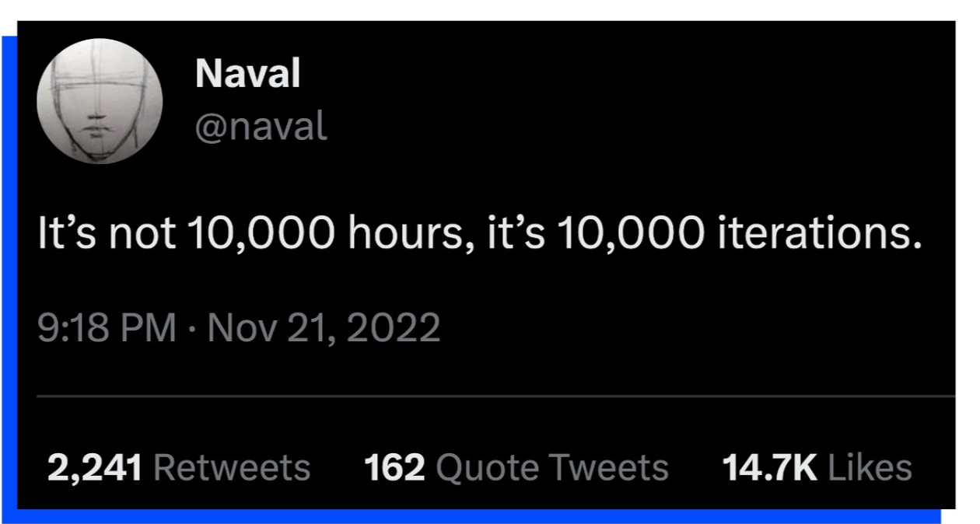View the Retweets list label

pyautogui.click(x=232, y=468)
